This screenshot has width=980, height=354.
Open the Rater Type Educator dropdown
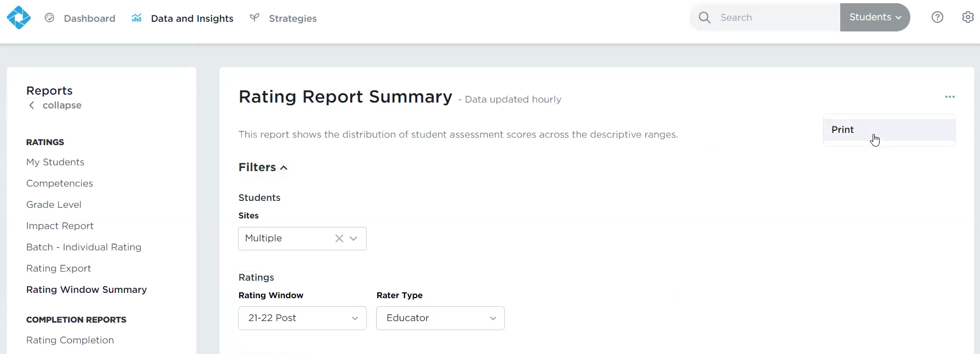coord(440,318)
